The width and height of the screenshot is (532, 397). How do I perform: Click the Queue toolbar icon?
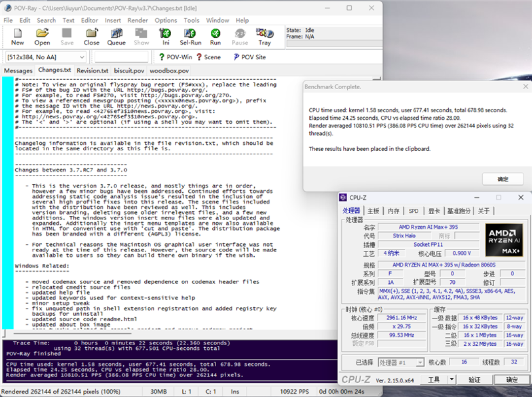coord(116,37)
